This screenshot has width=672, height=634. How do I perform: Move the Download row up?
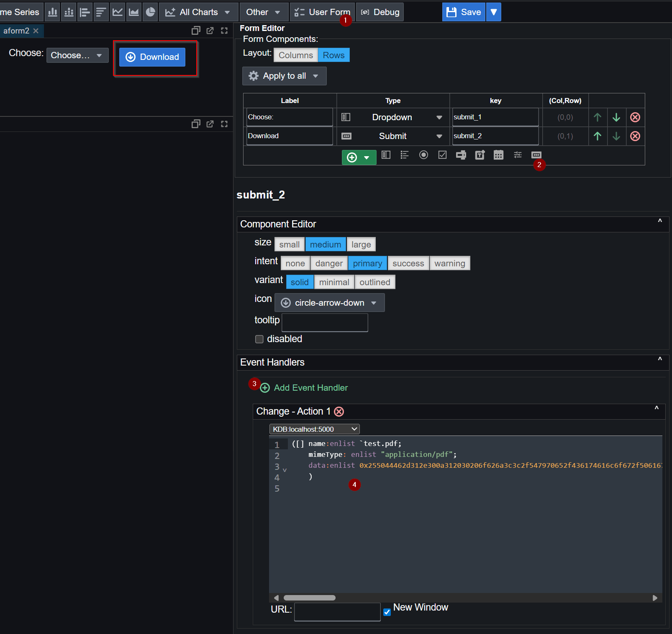pos(598,136)
